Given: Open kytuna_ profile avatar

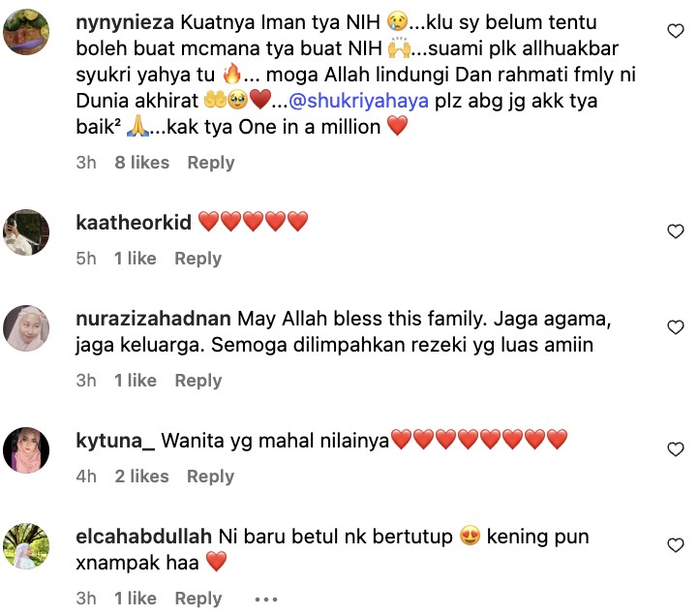Looking at the screenshot, I should 26,450.
